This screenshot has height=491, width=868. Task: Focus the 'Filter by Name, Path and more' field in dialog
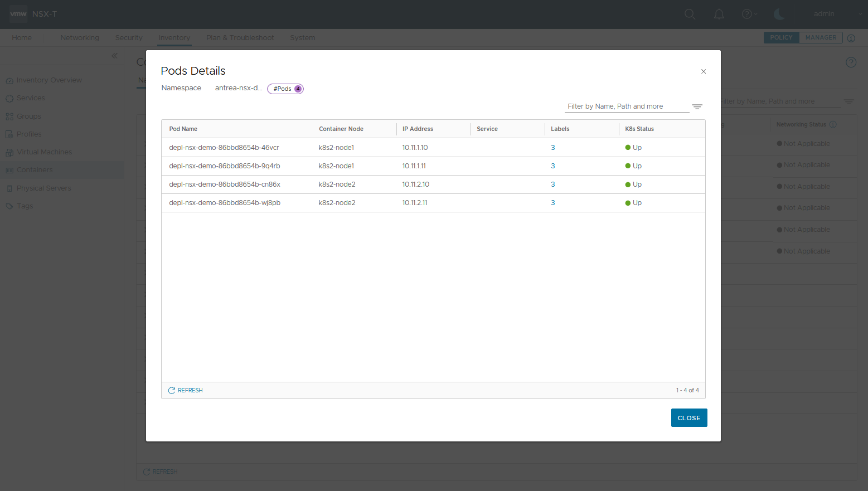pyautogui.click(x=627, y=106)
